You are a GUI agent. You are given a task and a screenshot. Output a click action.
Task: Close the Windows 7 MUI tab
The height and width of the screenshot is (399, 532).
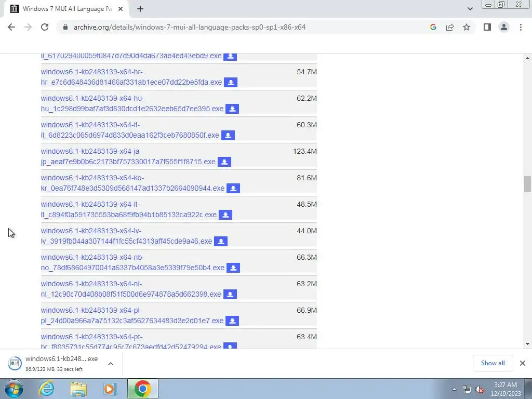121,9
